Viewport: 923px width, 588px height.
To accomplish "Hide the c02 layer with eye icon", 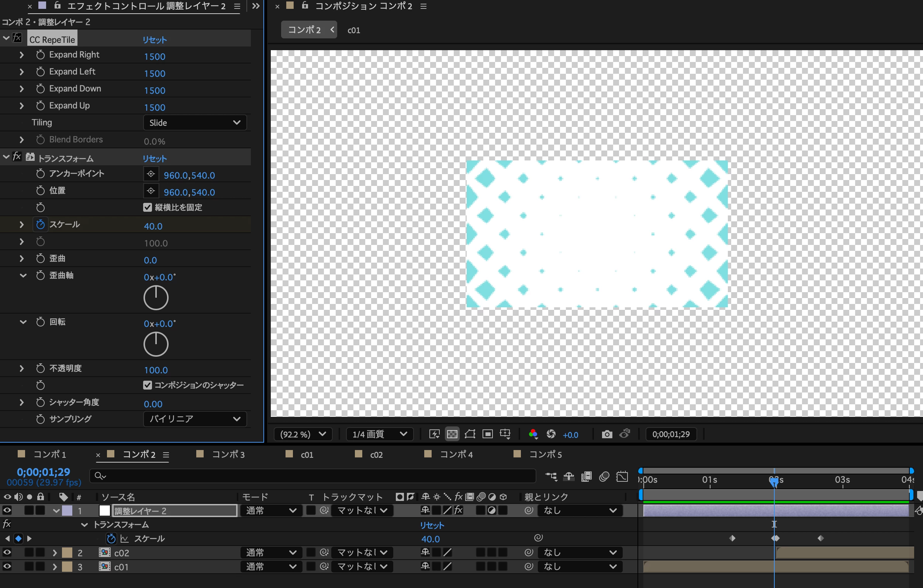I will coord(7,552).
